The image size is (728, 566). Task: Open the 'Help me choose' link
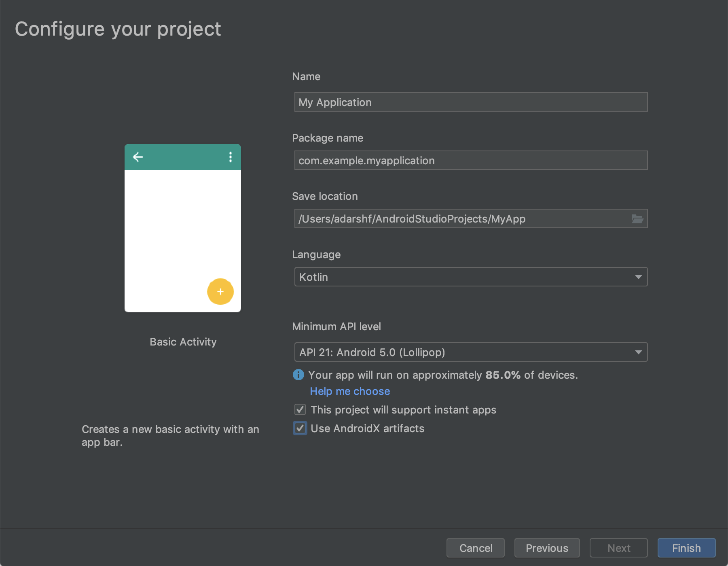[350, 391]
